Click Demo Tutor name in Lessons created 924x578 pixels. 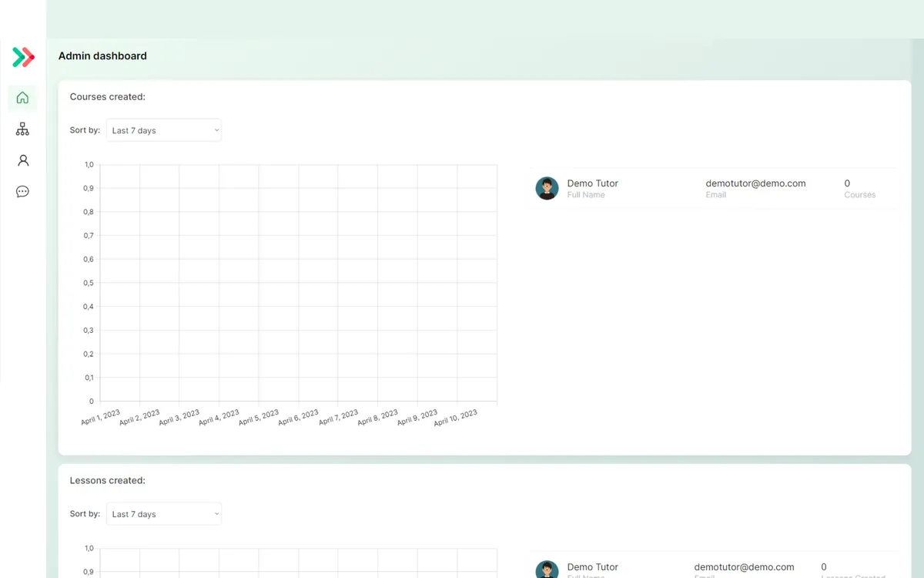tap(593, 567)
